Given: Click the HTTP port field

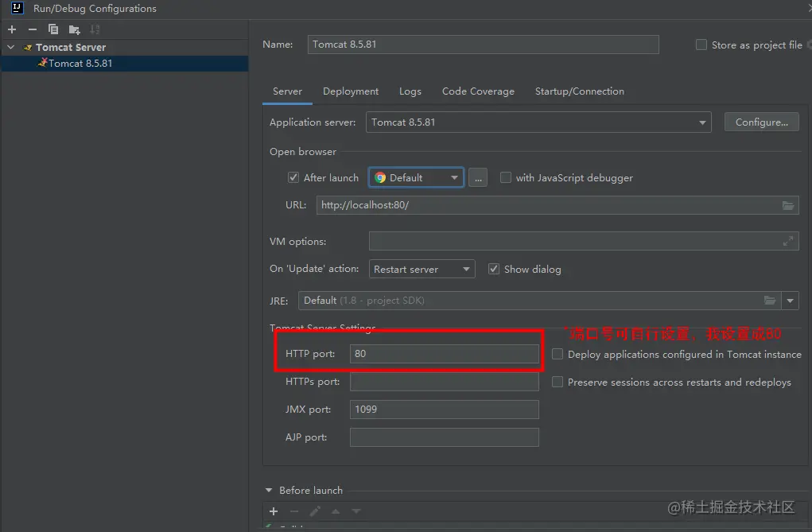Looking at the screenshot, I should click(x=445, y=354).
